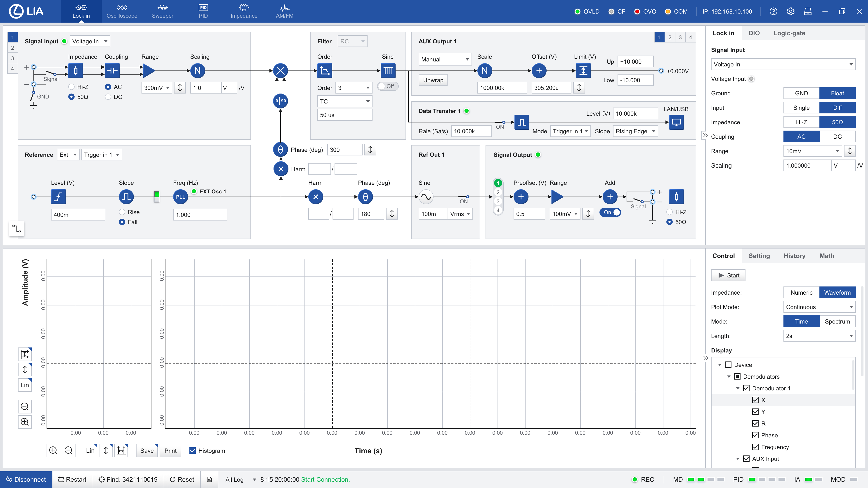Click the mixer multiply icon after Scaling
Image resolution: width=868 pixels, height=488 pixels.
pyautogui.click(x=280, y=71)
